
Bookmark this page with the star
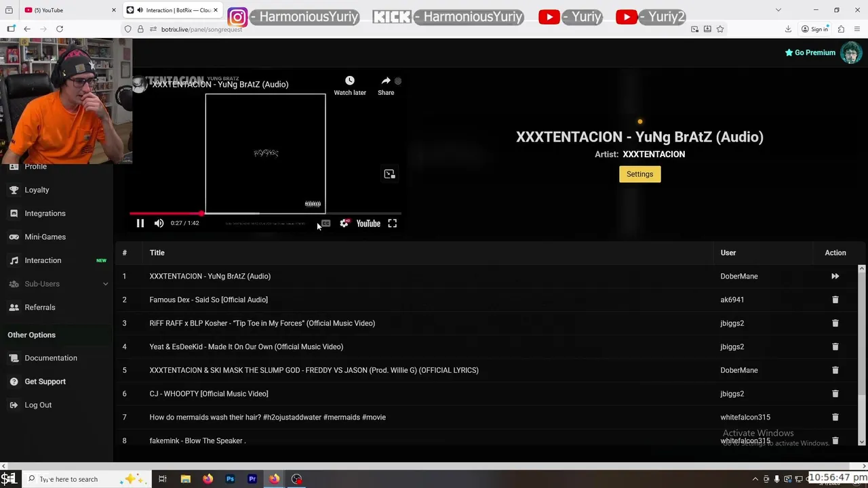(720, 29)
